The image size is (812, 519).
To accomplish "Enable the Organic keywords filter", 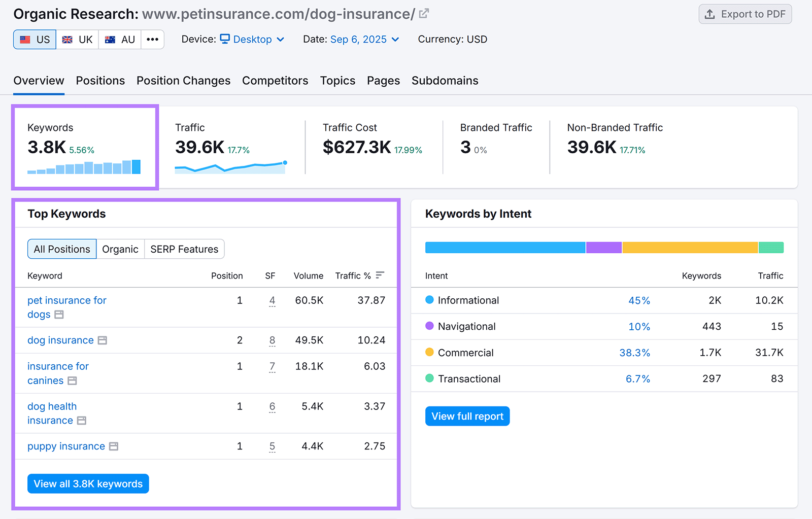I will tap(120, 249).
